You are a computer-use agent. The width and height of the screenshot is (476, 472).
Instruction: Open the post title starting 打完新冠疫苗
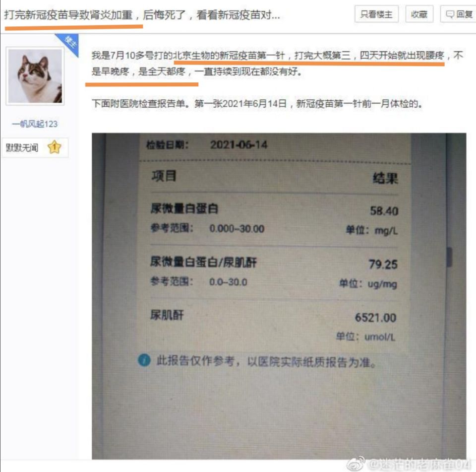(x=142, y=14)
